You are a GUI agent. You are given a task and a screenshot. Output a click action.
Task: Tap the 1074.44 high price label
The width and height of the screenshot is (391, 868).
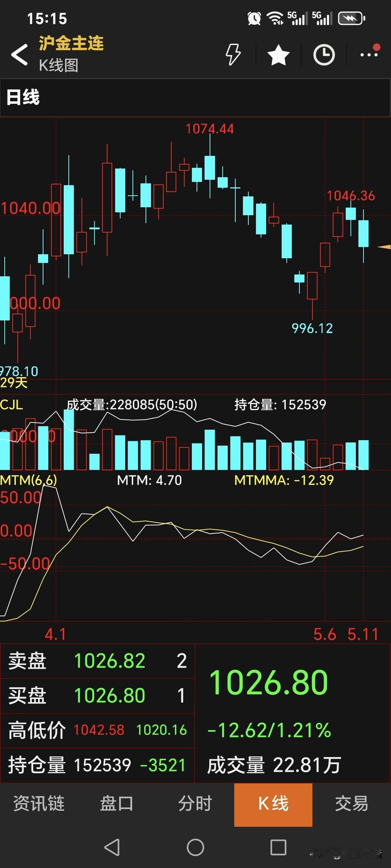click(x=210, y=129)
